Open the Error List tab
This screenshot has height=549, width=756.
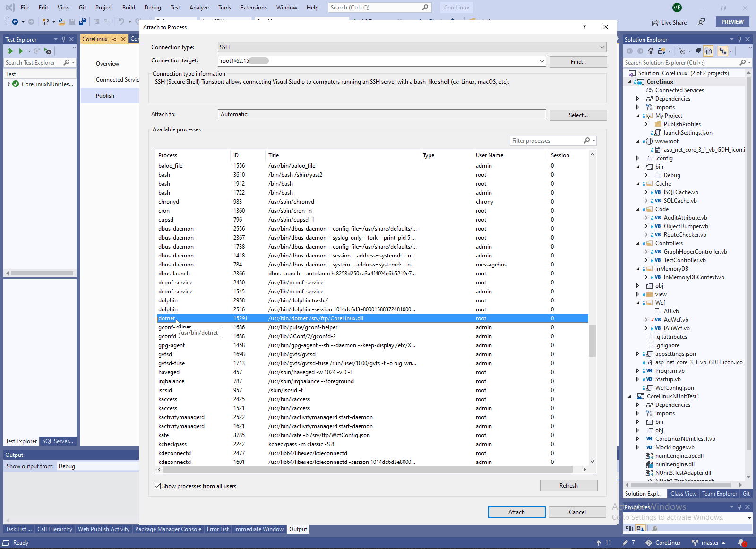(217, 529)
